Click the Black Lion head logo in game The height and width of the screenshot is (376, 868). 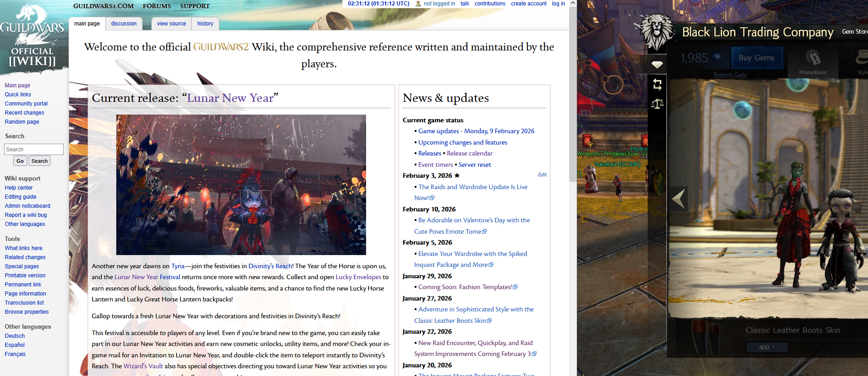[x=656, y=32]
